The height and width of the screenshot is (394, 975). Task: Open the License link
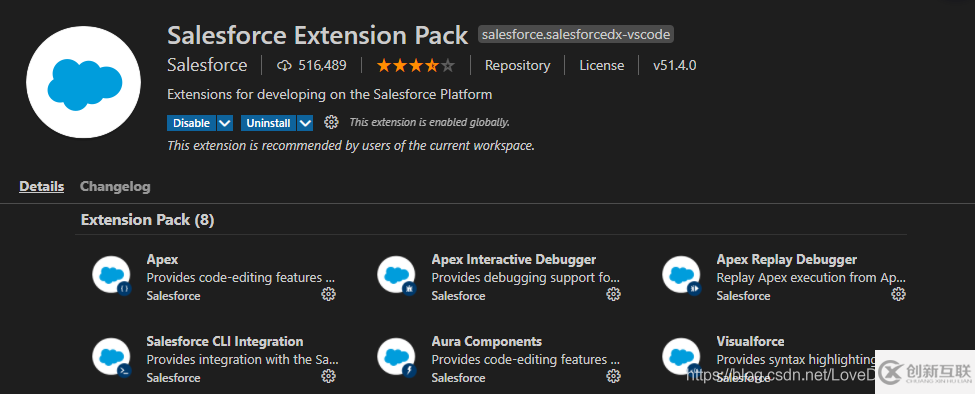point(602,65)
